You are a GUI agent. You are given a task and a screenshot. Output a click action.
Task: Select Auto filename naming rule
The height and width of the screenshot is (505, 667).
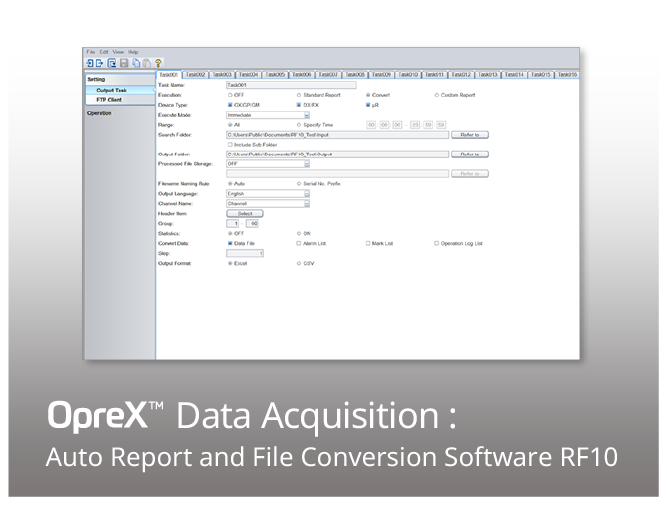click(230, 184)
